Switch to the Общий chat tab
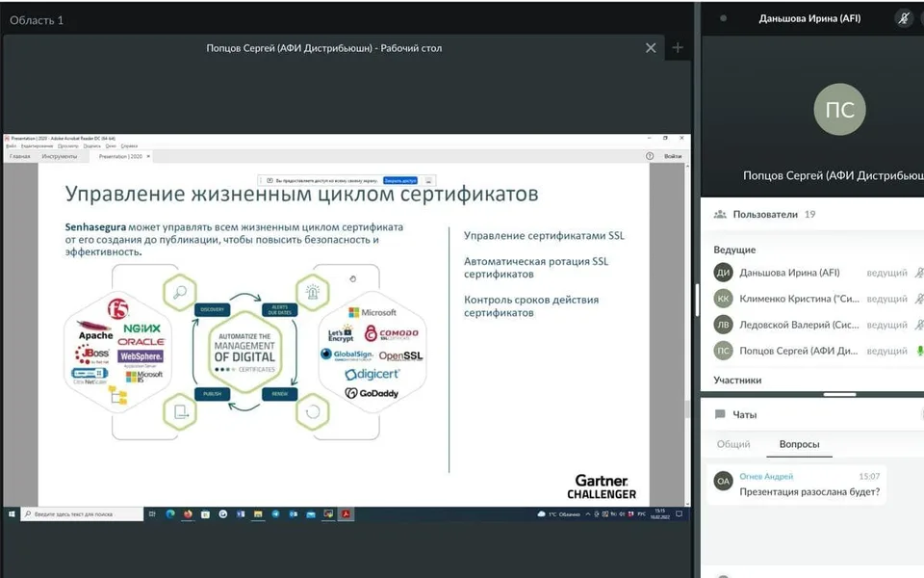This screenshot has width=924, height=578. pyautogui.click(x=733, y=444)
